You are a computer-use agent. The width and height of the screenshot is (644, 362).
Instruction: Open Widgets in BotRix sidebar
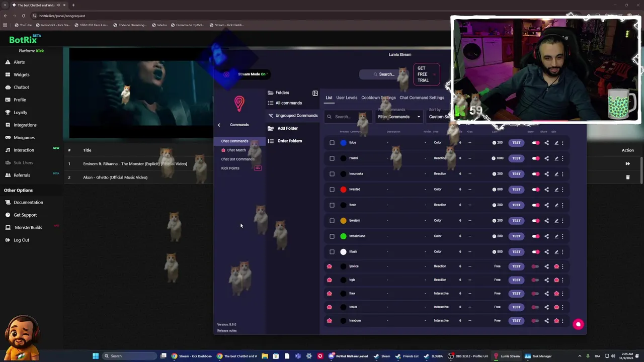(21, 74)
